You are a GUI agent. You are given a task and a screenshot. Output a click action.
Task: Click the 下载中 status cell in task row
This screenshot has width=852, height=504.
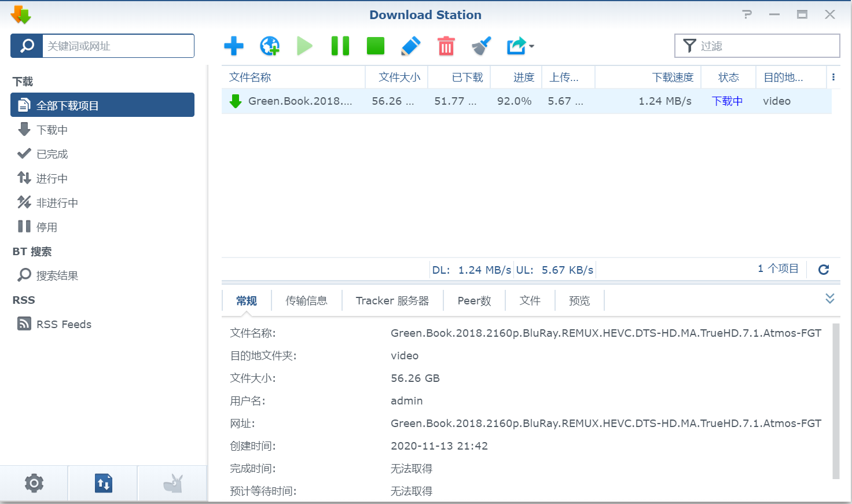pos(727,101)
